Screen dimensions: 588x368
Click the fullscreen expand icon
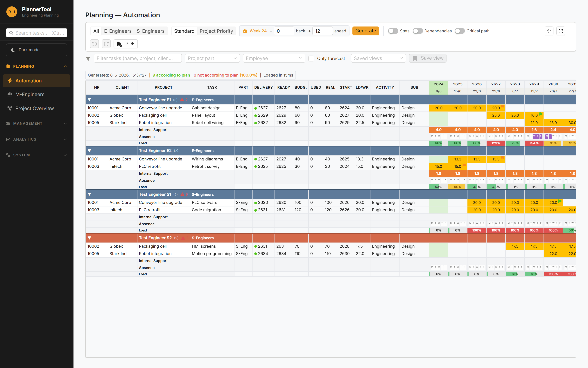click(561, 31)
